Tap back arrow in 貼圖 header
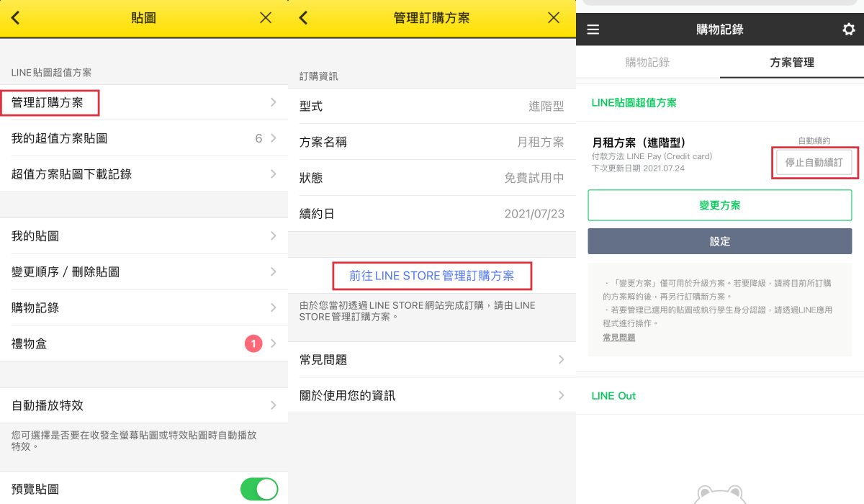Viewport: 864px width, 504px height. point(15,18)
